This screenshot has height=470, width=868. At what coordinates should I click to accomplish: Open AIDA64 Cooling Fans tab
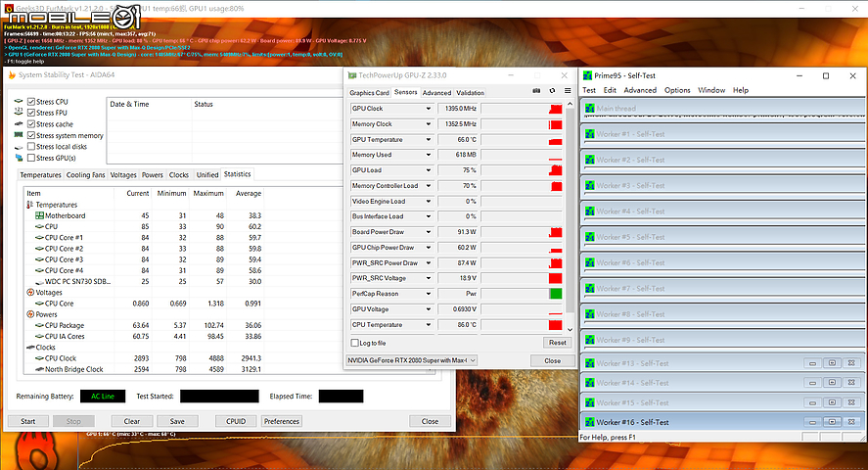(x=85, y=175)
